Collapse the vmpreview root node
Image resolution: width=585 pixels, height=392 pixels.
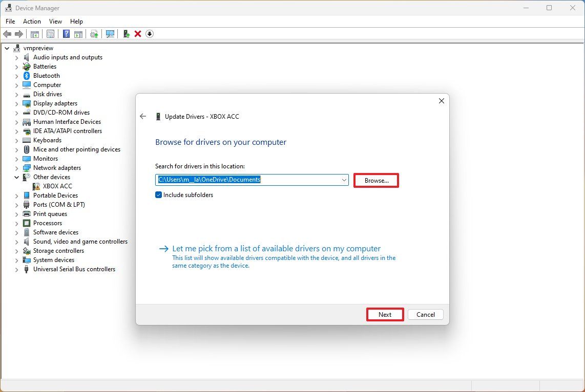[7, 48]
